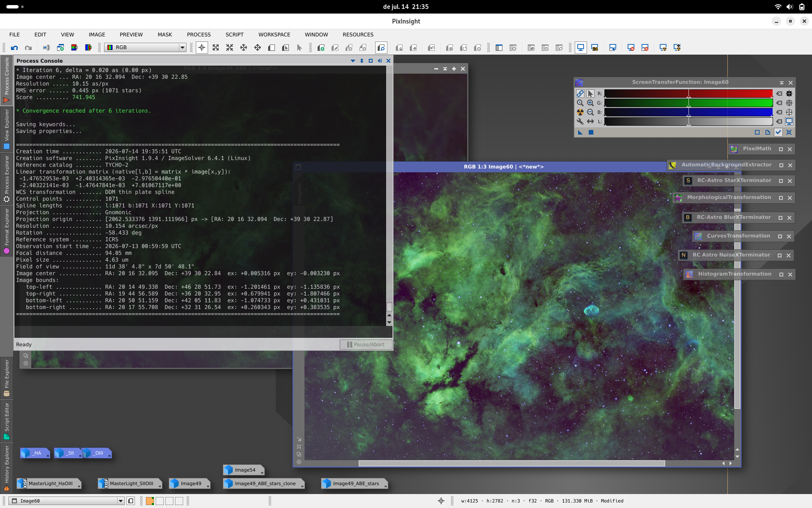Open the View Explorer side tab

coord(6,129)
